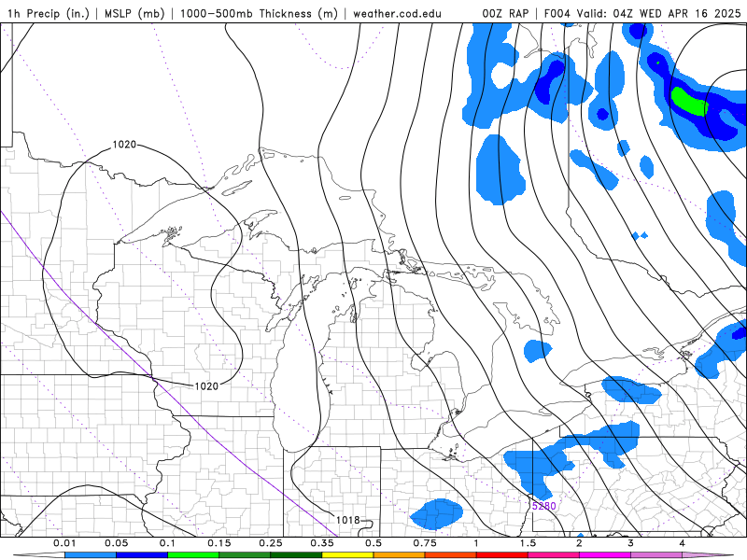Click the '1h Precip (in.)' title text

pyautogui.click(x=49, y=14)
